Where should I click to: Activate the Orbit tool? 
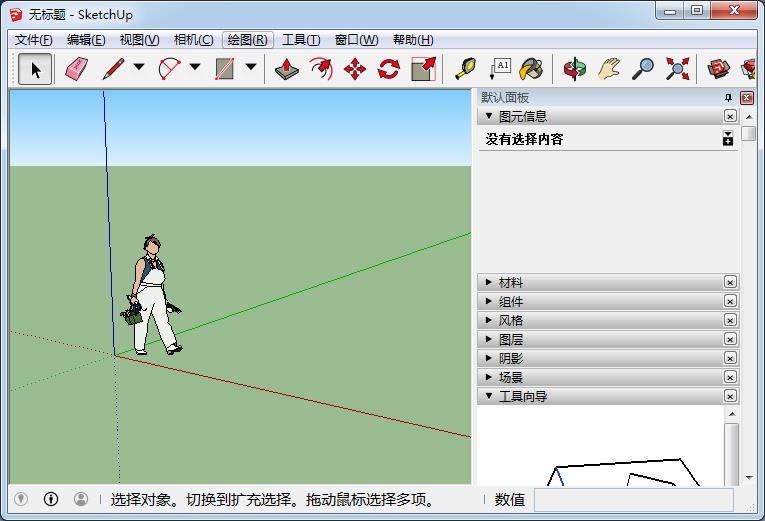tap(575, 69)
